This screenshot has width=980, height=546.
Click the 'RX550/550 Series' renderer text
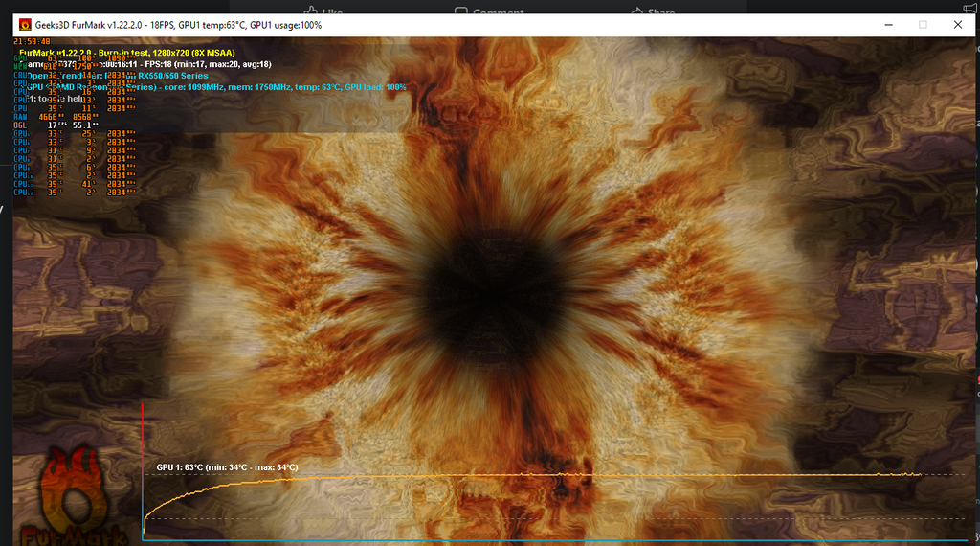click(x=172, y=76)
